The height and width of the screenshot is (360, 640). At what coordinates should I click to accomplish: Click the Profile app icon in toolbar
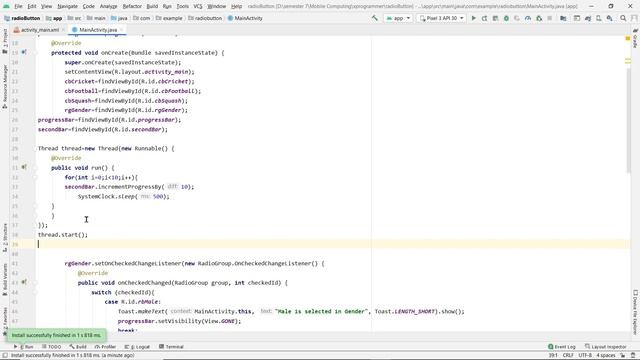pos(528,18)
